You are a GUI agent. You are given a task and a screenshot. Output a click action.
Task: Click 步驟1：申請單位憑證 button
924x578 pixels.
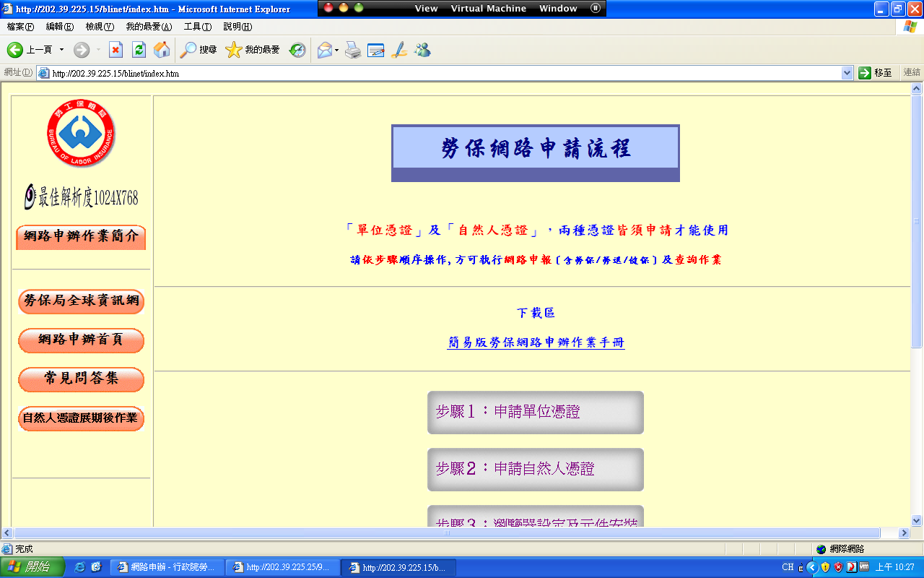point(536,413)
